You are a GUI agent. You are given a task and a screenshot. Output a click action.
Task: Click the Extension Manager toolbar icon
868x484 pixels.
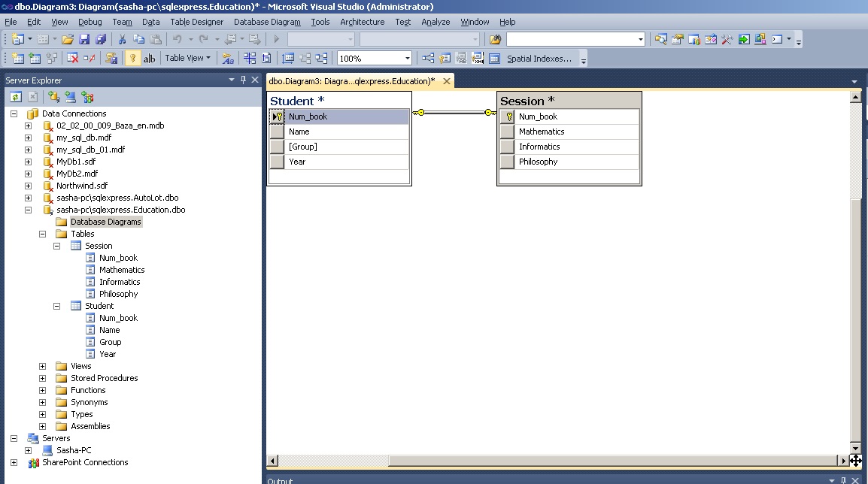click(760, 39)
